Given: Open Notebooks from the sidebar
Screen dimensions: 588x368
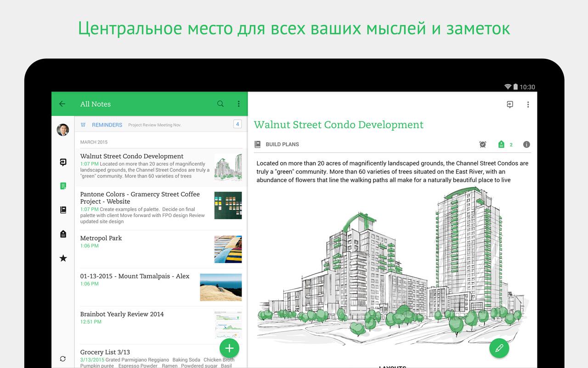Looking at the screenshot, I should point(63,210).
